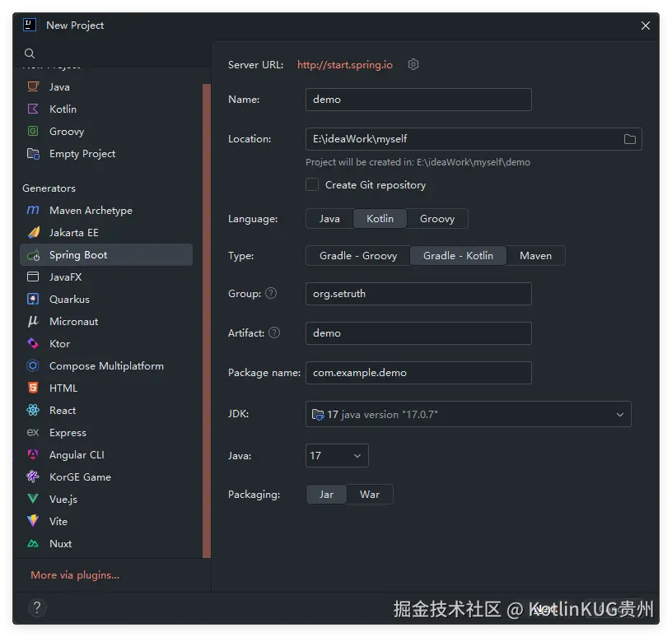
Task: Click the Location path field
Action: point(474,139)
